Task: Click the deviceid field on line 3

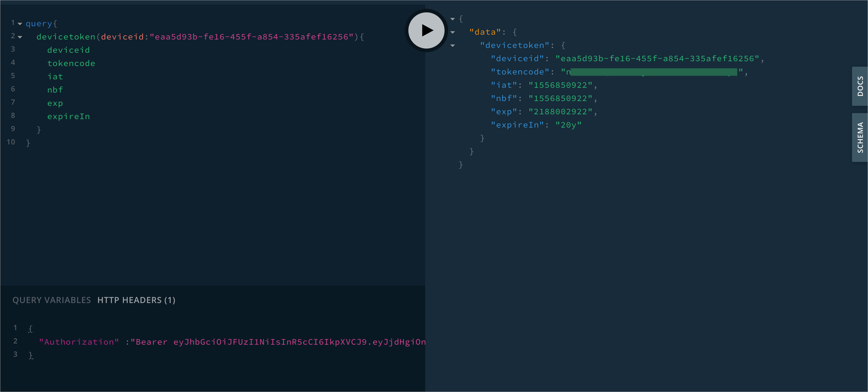Action: [68, 50]
